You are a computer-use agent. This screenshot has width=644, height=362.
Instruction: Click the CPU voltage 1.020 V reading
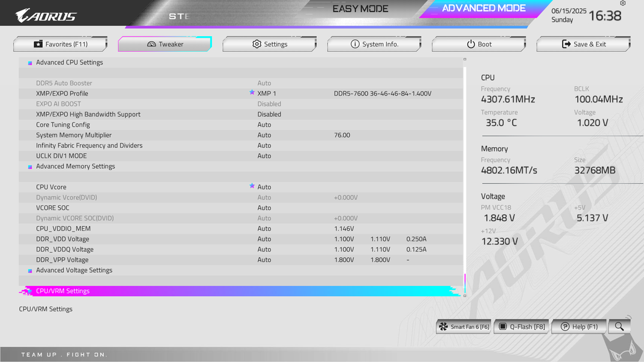[x=592, y=122]
